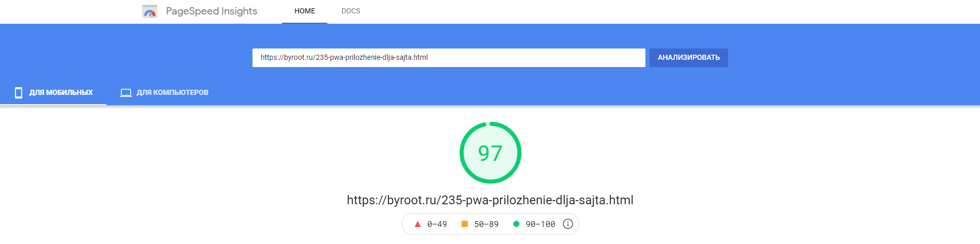Click the analyzed byroot.ru URL heading
This screenshot has height=244, width=980.
tap(490, 200)
